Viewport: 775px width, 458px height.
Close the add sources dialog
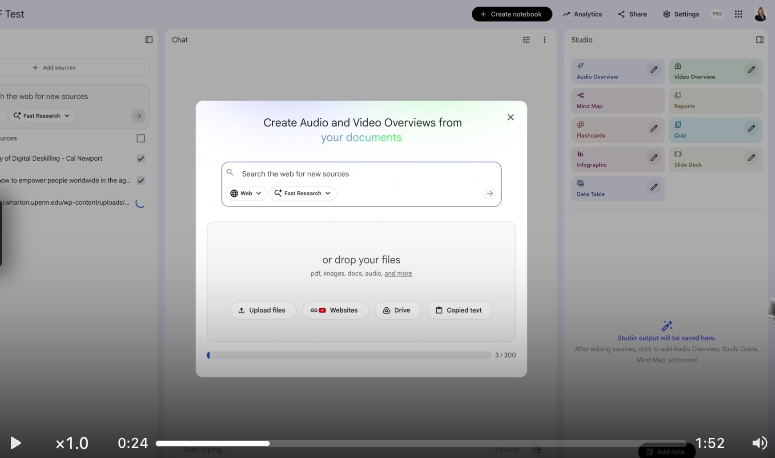[510, 117]
